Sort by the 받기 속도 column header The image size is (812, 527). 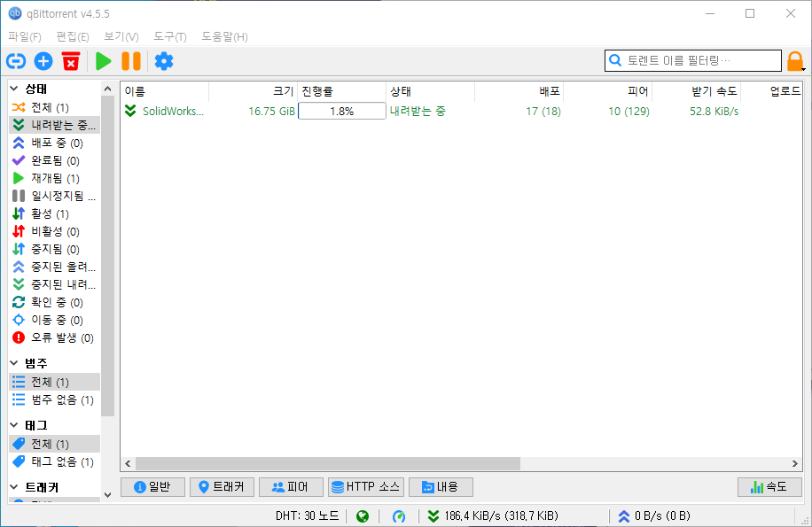click(696, 91)
